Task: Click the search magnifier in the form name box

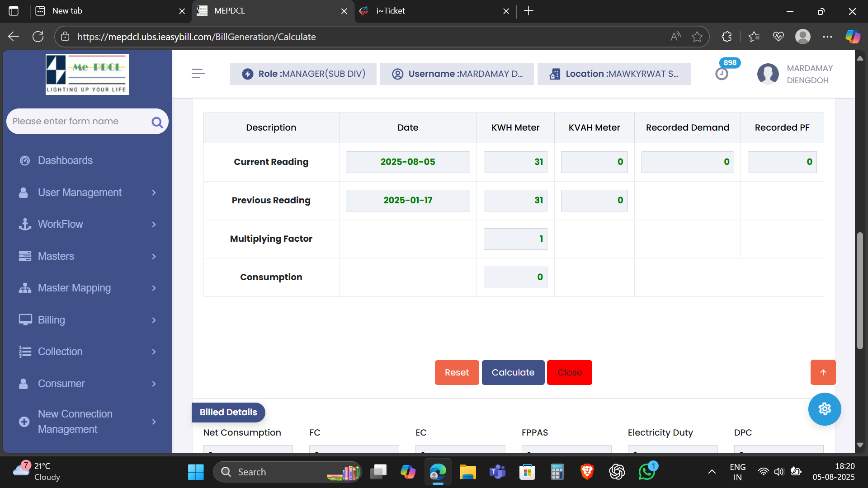Action: [157, 122]
